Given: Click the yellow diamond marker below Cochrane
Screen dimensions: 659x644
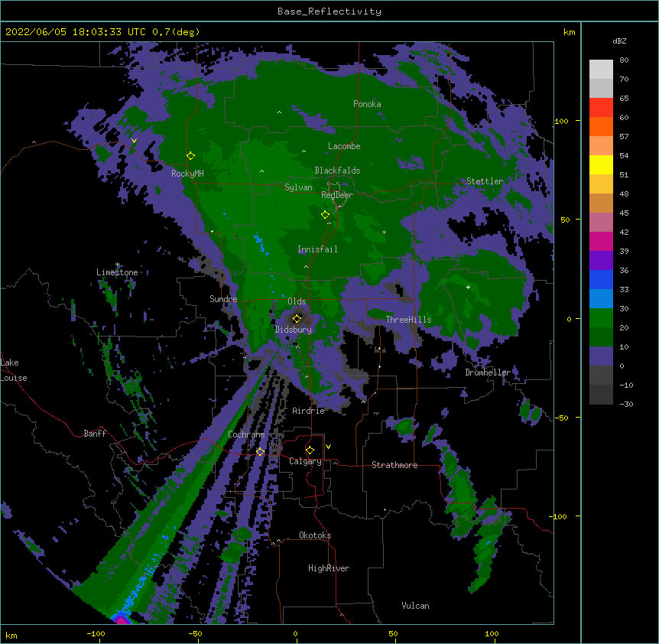Looking at the screenshot, I should point(260,451).
